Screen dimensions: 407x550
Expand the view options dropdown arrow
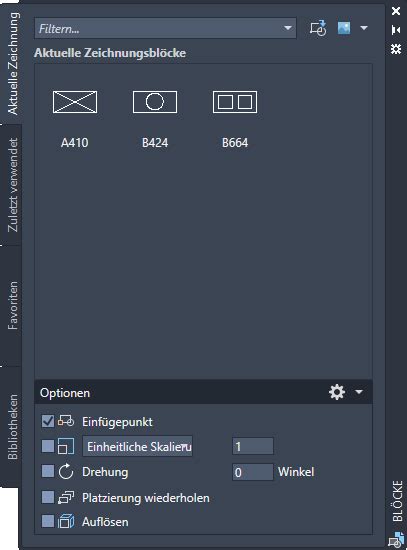coord(364,28)
